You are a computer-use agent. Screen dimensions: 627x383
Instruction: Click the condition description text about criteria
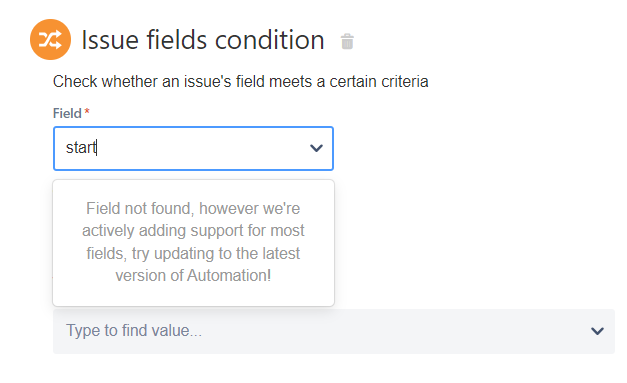coord(241,82)
